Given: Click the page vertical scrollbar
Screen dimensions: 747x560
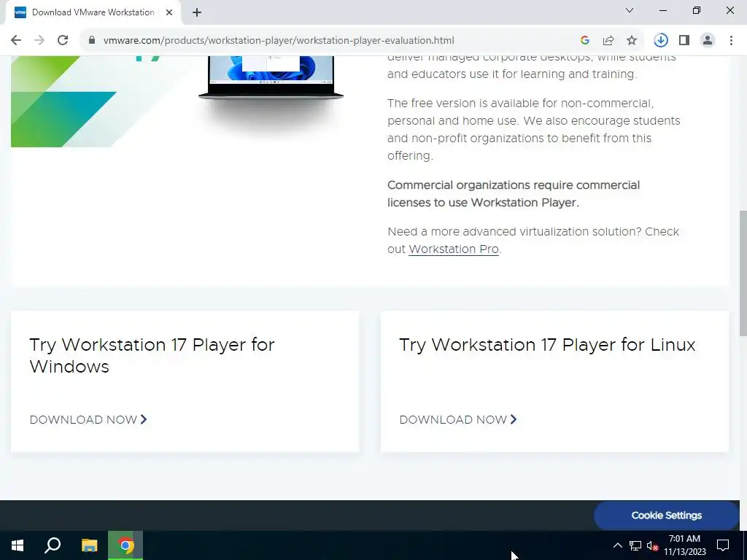Looking at the screenshot, I should pos(743,273).
